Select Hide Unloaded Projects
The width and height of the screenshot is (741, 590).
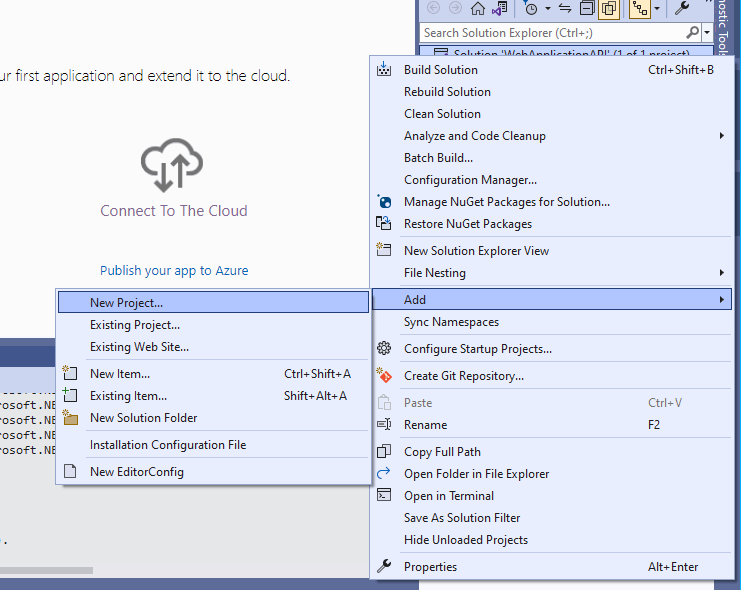[551, 540]
